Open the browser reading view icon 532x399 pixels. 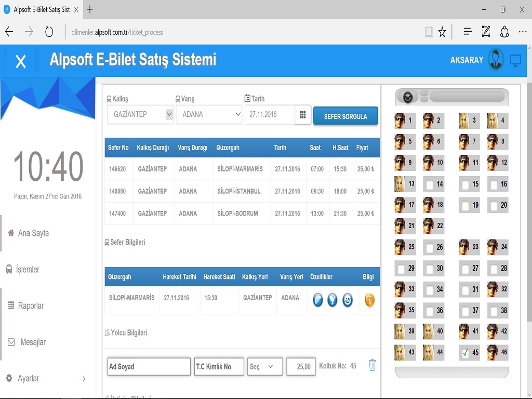pyautogui.click(x=429, y=32)
